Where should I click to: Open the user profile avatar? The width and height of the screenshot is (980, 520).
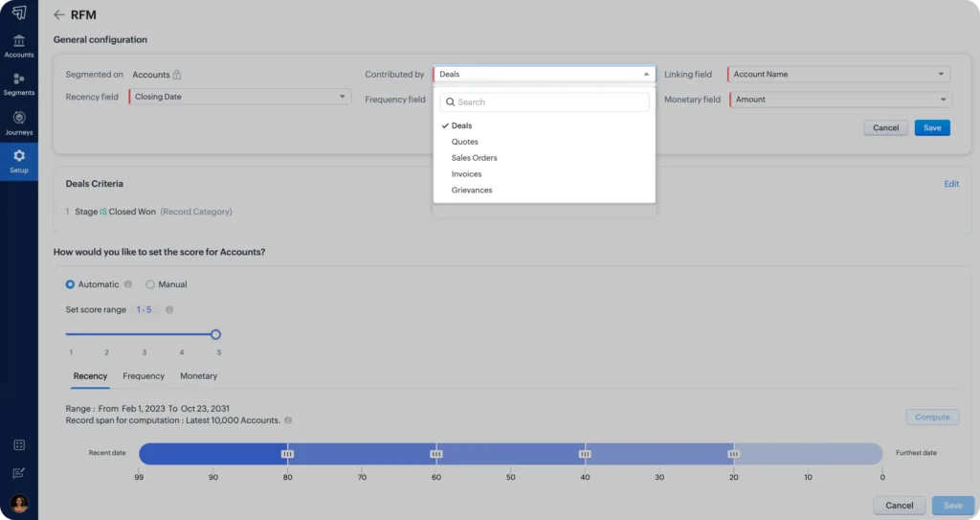pyautogui.click(x=19, y=503)
